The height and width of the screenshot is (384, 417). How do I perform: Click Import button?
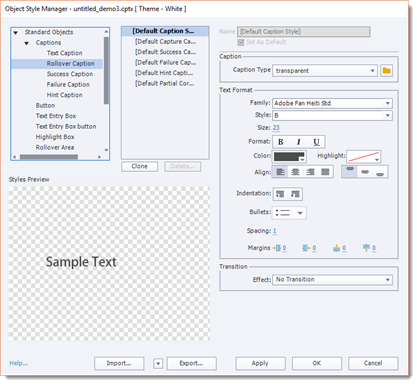click(119, 364)
